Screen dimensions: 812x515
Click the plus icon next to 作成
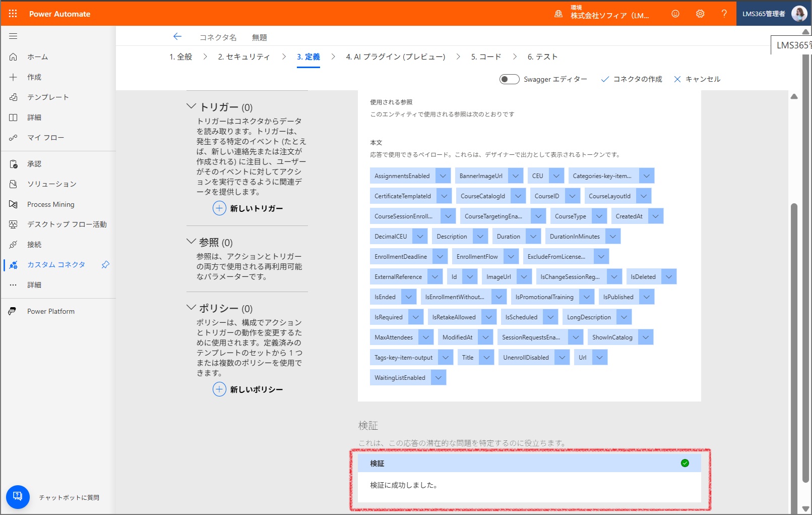13,77
